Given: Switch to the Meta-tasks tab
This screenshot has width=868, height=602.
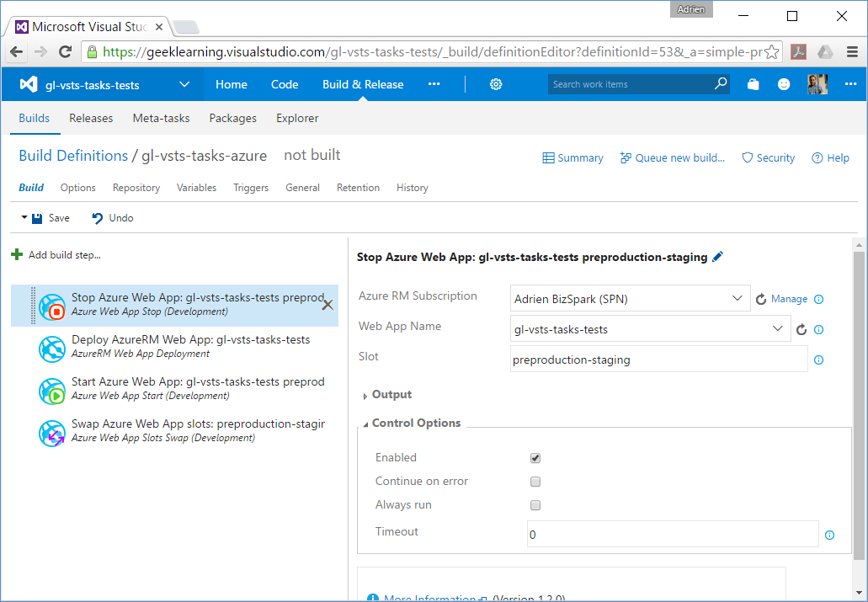Looking at the screenshot, I should (x=161, y=118).
